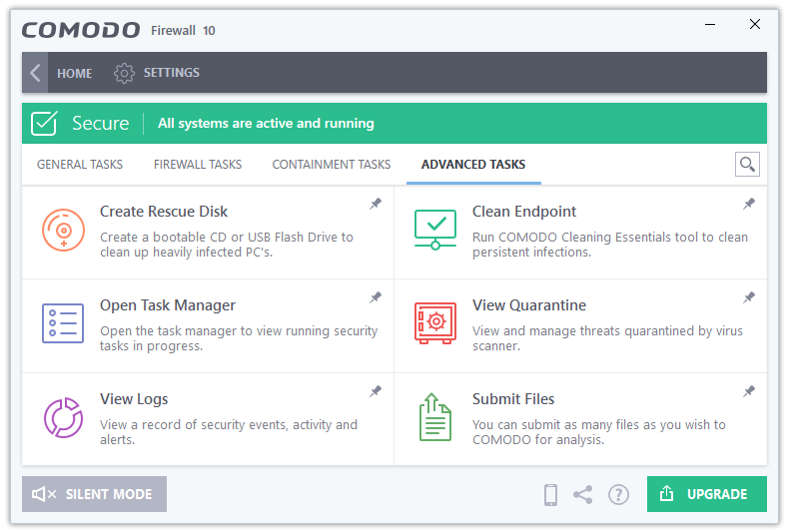Open View Logs title
This screenshot has height=532, width=788.
pos(134,399)
